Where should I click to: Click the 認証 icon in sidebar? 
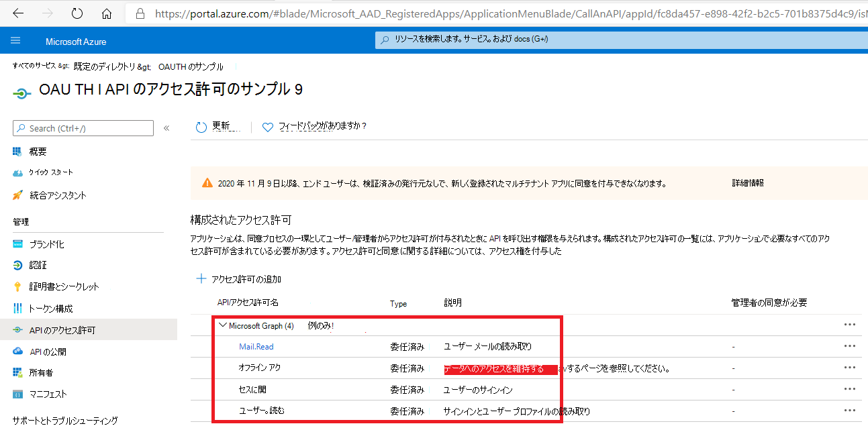[17, 265]
